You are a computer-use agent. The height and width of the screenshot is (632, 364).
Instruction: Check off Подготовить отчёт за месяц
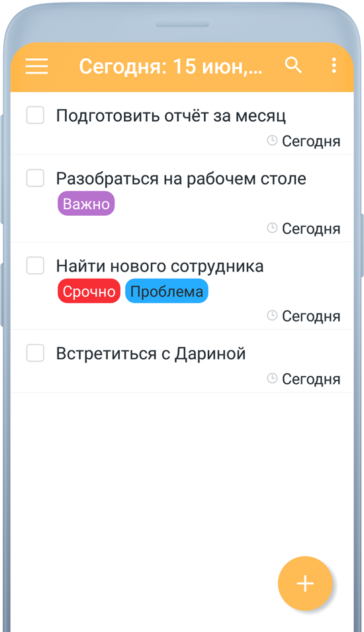click(x=35, y=115)
